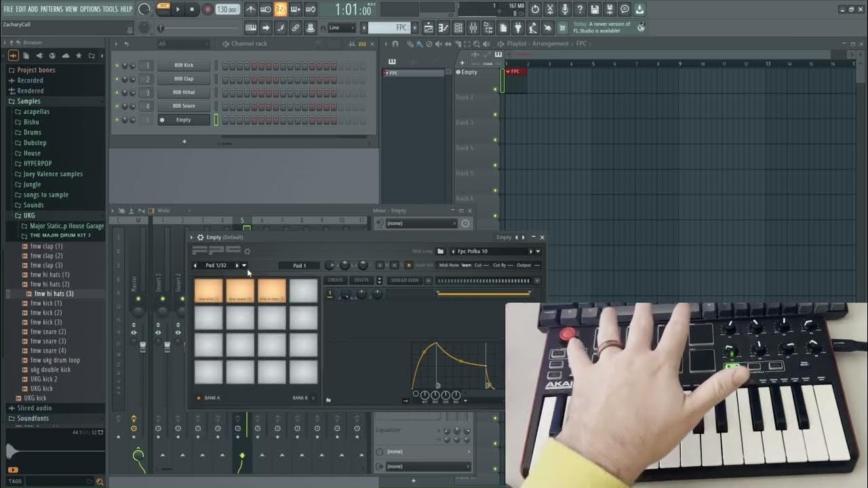Click the render-as-audio export icon

click(610, 9)
